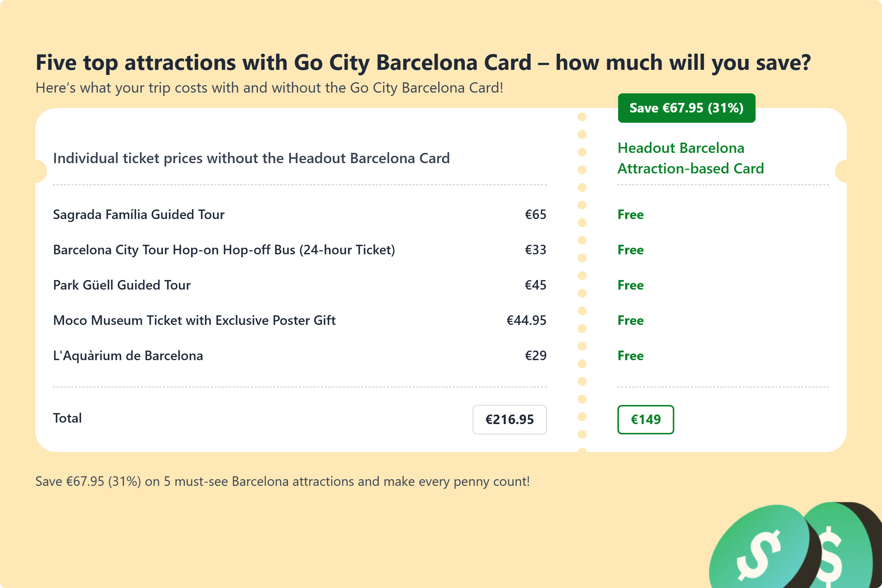The height and width of the screenshot is (588, 882).
Task: Select Barcelona City Tour Hop-on Hop-off Bus item
Action: (224, 250)
